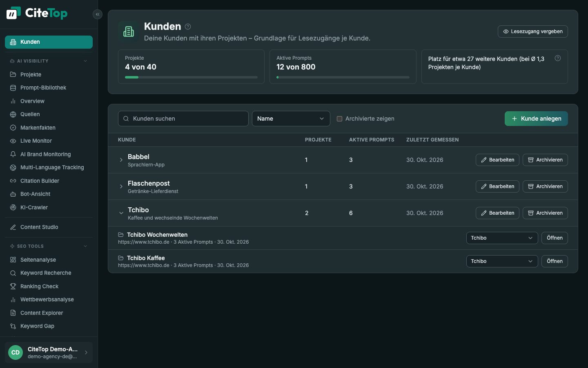The width and height of the screenshot is (588, 368).
Task: Open Prompt-Bibliothek in the sidebar
Action: tap(49, 88)
